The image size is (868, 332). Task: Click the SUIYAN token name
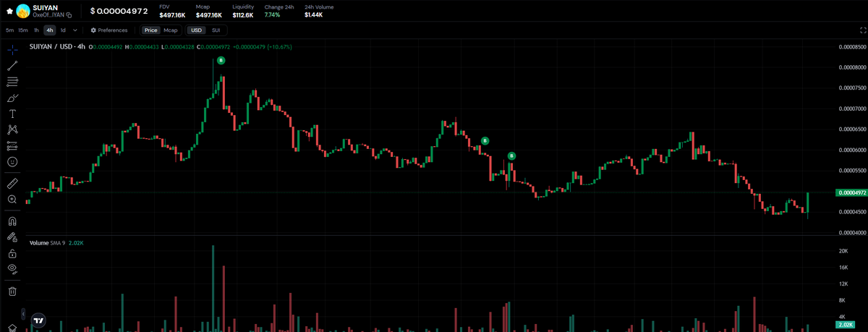[x=45, y=7]
